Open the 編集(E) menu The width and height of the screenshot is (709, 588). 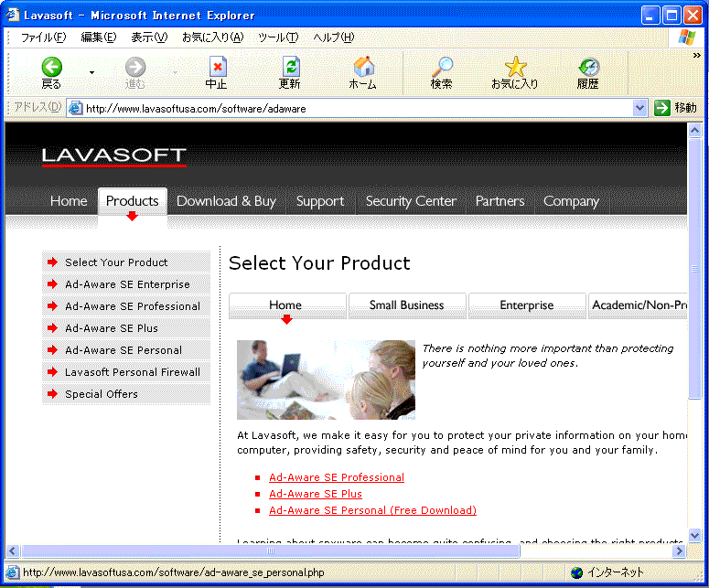coord(99,37)
